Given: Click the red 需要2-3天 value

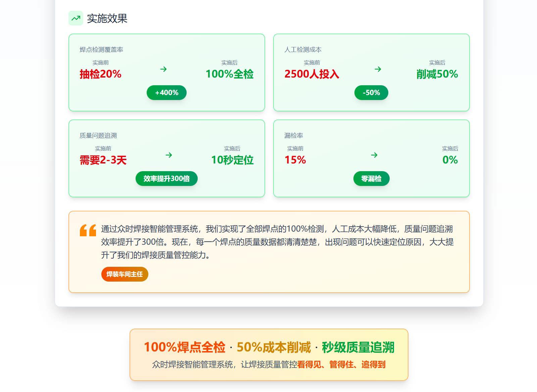Looking at the screenshot, I should point(103,160).
